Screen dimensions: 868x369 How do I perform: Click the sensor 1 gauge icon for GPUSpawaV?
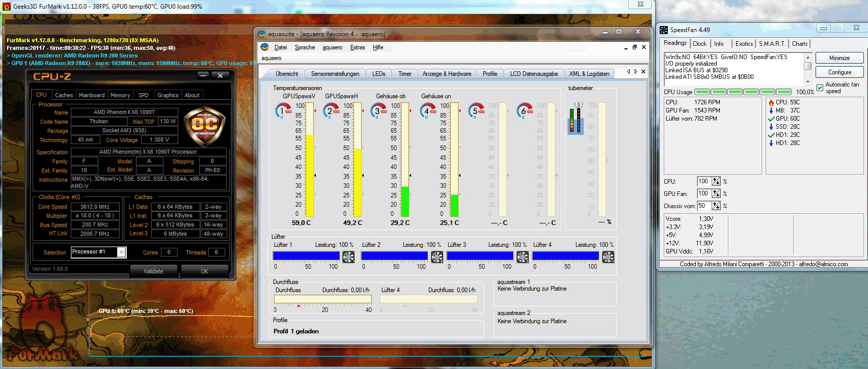tap(283, 110)
